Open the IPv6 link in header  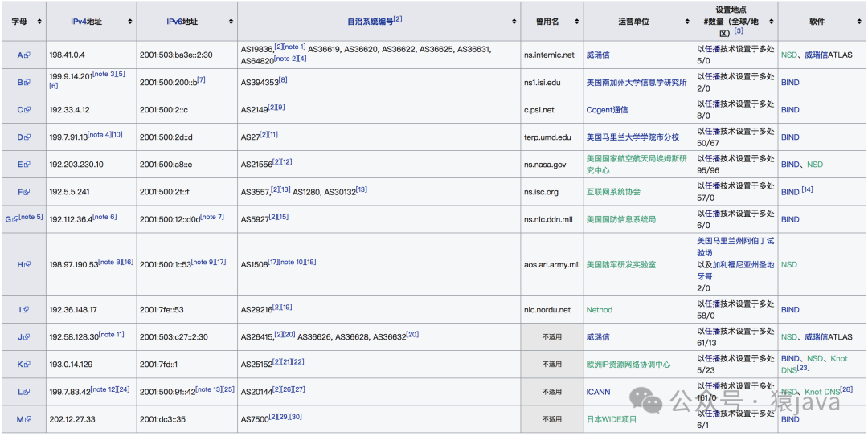tap(174, 22)
